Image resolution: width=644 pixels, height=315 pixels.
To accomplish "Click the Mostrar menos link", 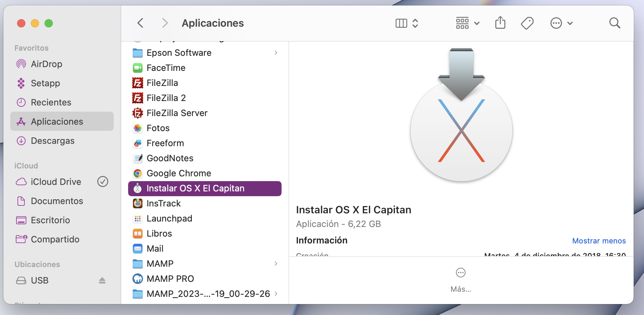I will point(599,241).
